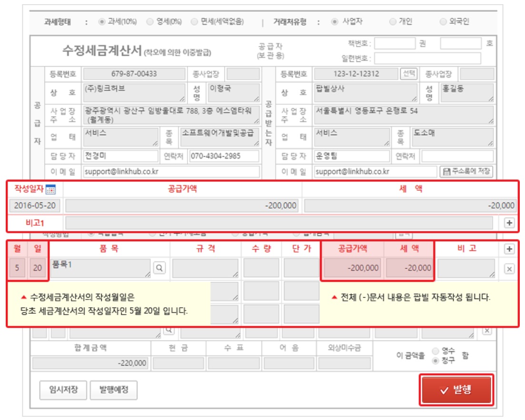525x420 pixels.
Task: Click item row 비고 field
Action: click(466, 268)
